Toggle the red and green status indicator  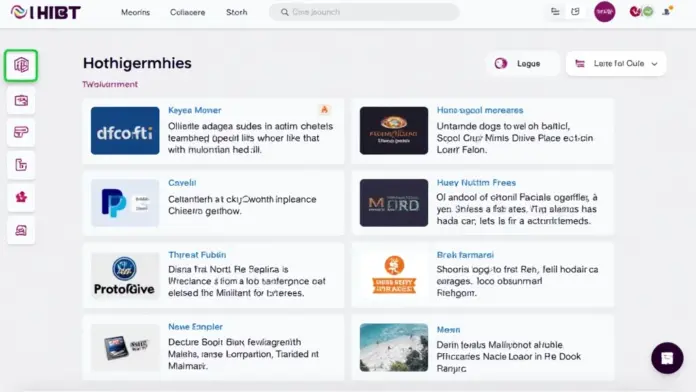641,12
